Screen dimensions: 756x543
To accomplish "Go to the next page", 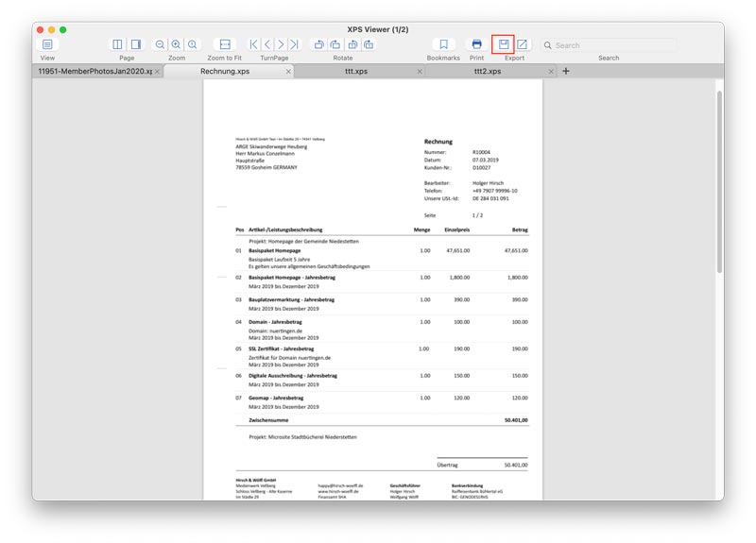I will click(x=281, y=44).
